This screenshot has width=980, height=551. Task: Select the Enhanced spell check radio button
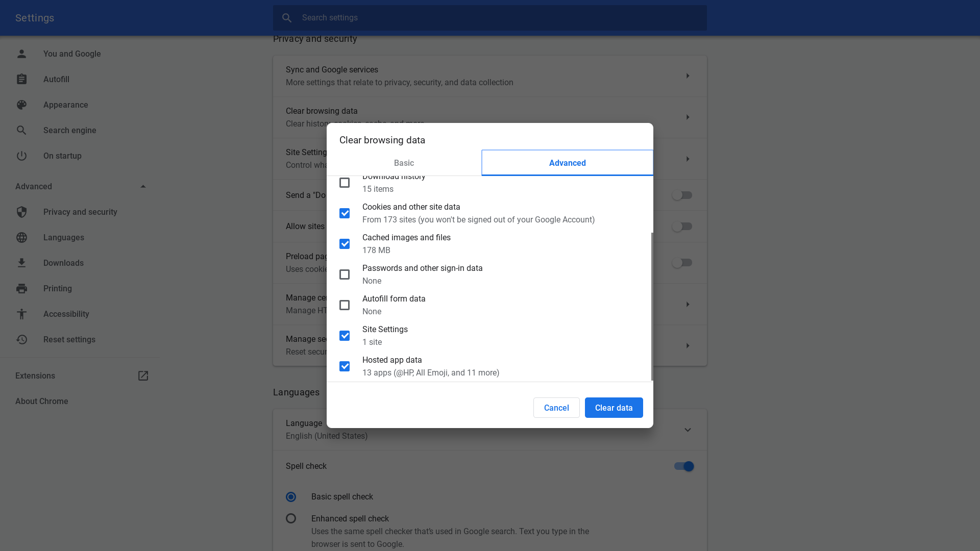[291, 518]
